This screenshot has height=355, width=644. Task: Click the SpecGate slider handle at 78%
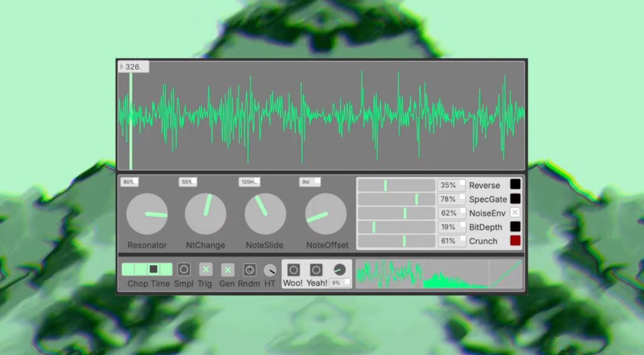[416, 199]
